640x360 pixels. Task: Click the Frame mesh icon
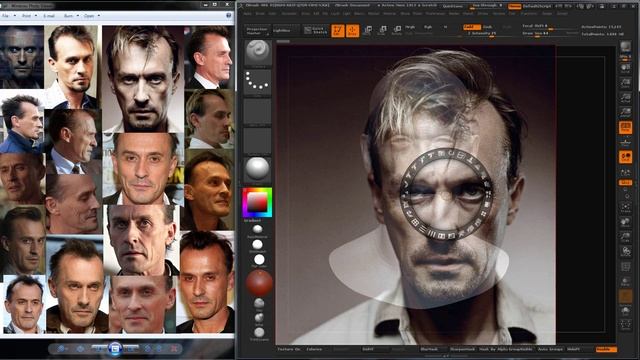tap(625, 207)
